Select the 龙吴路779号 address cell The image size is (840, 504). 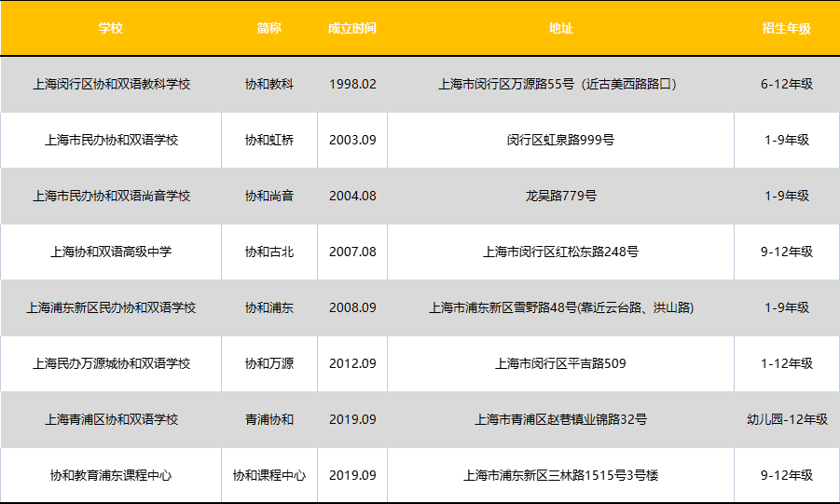click(560, 196)
